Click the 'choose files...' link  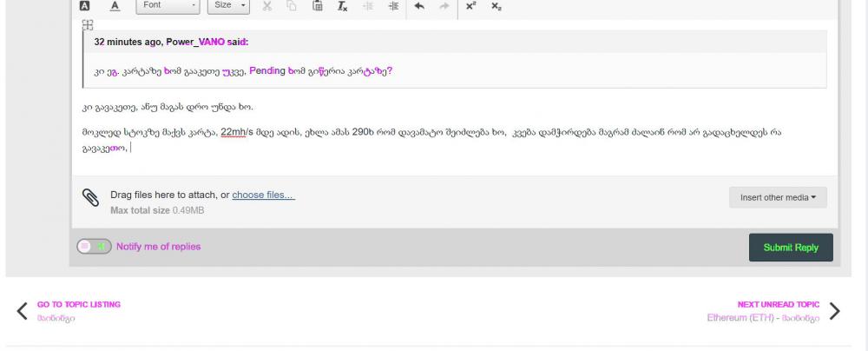(x=263, y=195)
